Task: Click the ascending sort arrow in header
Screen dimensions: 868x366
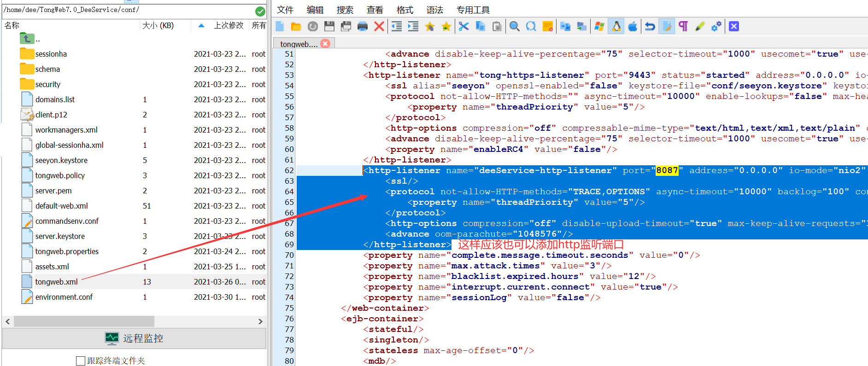Action: click(201, 26)
